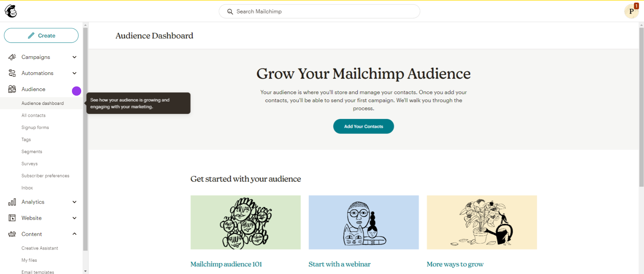This screenshot has height=274, width=644.
Task: Expand the Campaigns section chevron
Action: coord(74,57)
